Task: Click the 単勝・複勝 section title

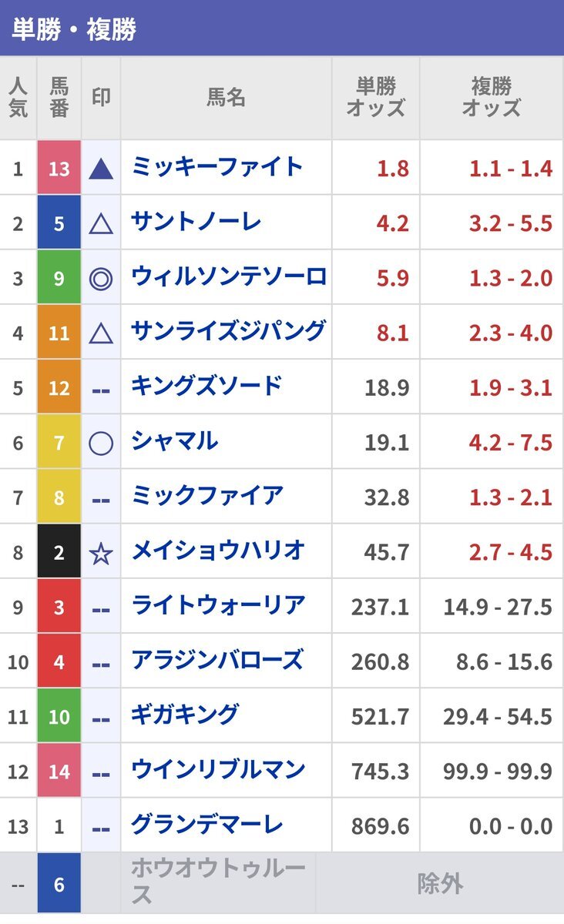Action: point(74,29)
